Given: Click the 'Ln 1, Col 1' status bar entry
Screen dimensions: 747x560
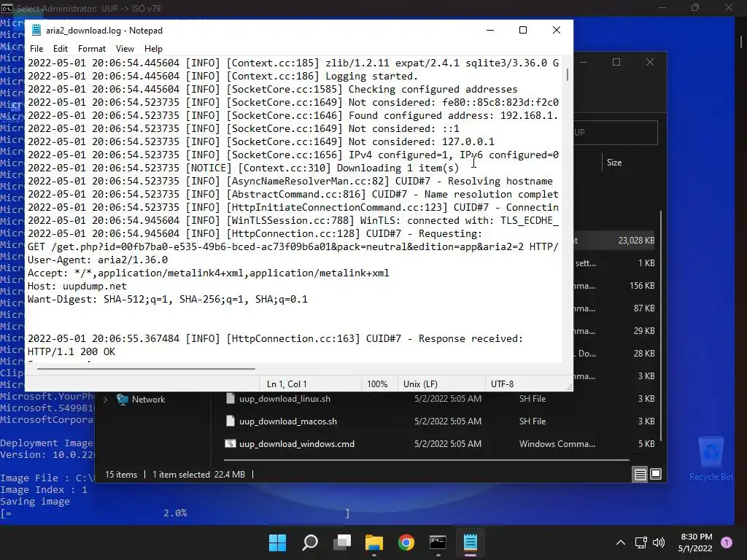Looking at the screenshot, I should [x=287, y=384].
